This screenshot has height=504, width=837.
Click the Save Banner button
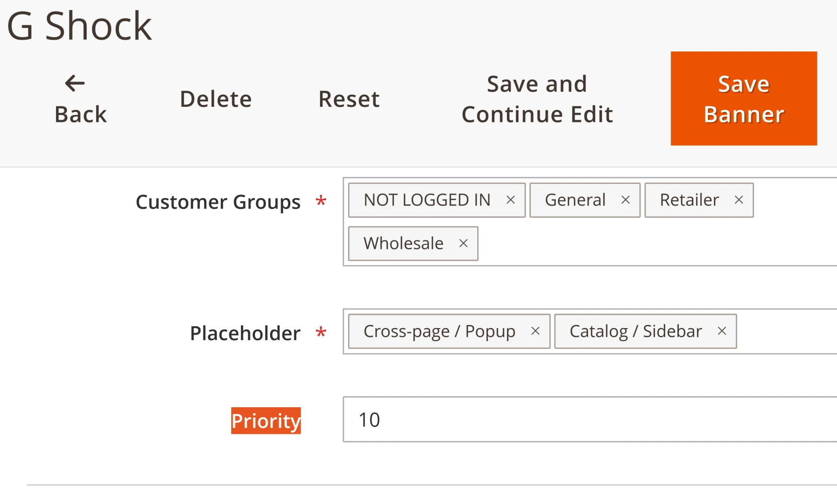tap(743, 99)
